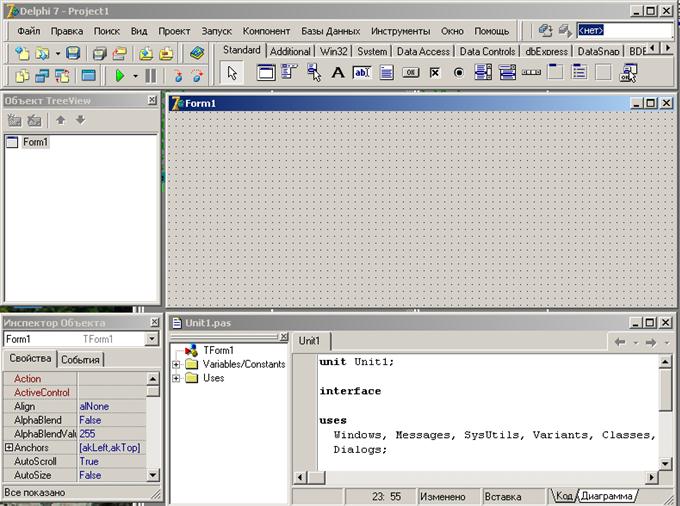
Task: Click Save current desktop icon
Action: pyautogui.click(x=545, y=30)
